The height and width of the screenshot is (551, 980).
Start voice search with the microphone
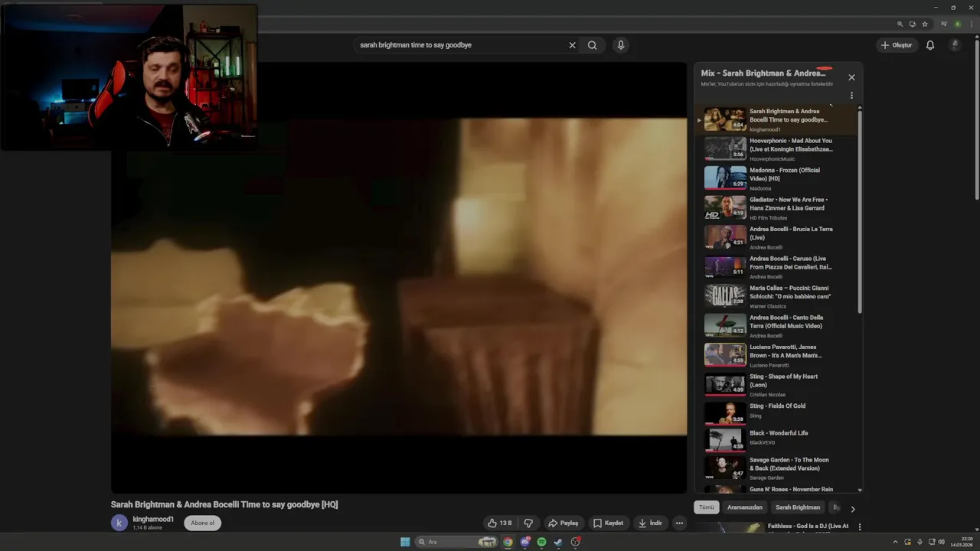(x=621, y=45)
